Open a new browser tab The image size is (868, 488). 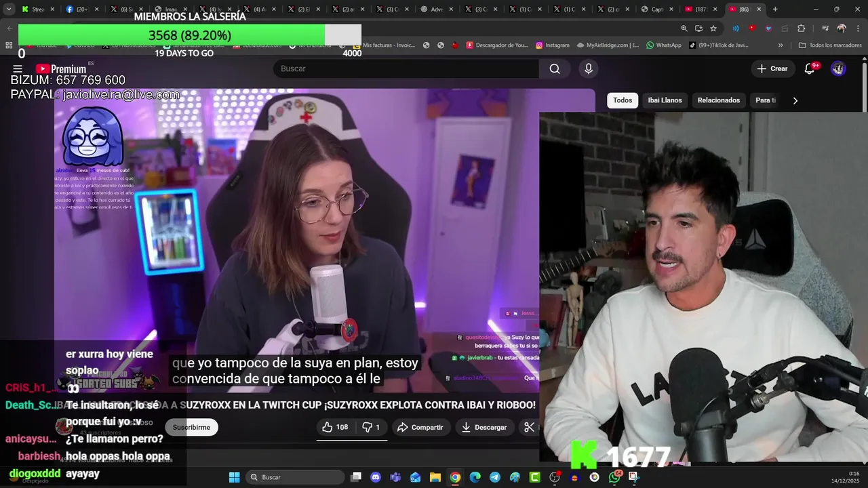point(775,9)
